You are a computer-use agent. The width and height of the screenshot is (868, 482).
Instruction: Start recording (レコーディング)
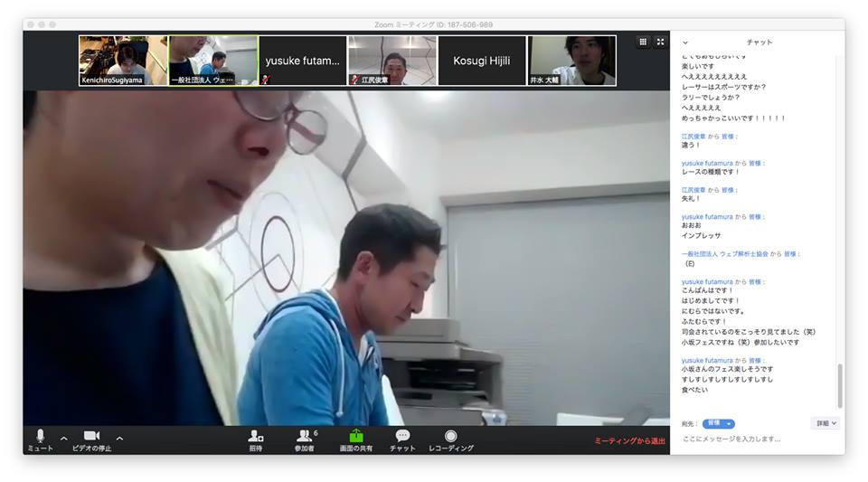click(450, 440)
